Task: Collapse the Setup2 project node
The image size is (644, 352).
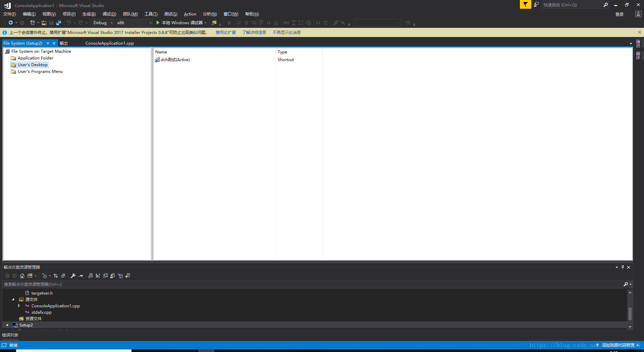Action: pos(7,325)
